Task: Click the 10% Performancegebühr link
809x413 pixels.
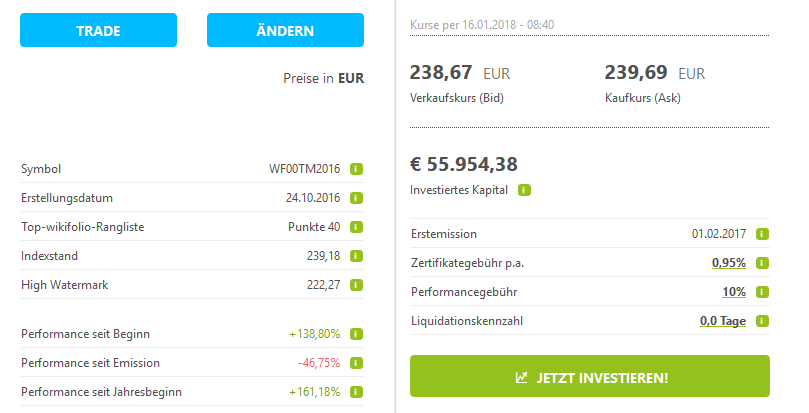Action: [x=734, y=292]
